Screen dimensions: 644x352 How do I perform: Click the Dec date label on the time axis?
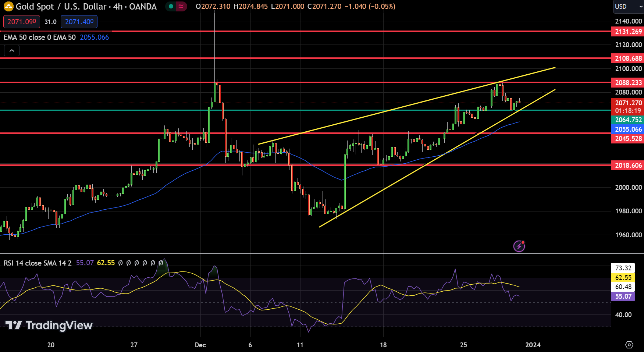click(x=200, y=345)
